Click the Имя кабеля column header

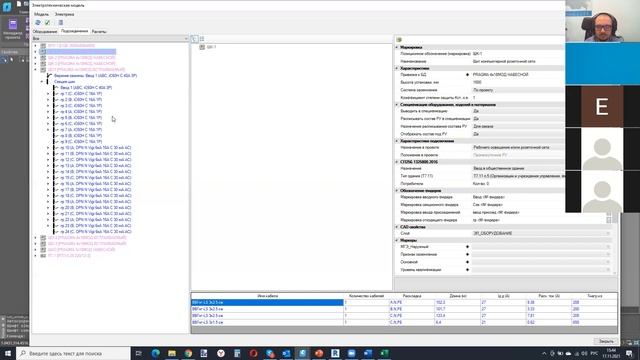coord(267,296)
